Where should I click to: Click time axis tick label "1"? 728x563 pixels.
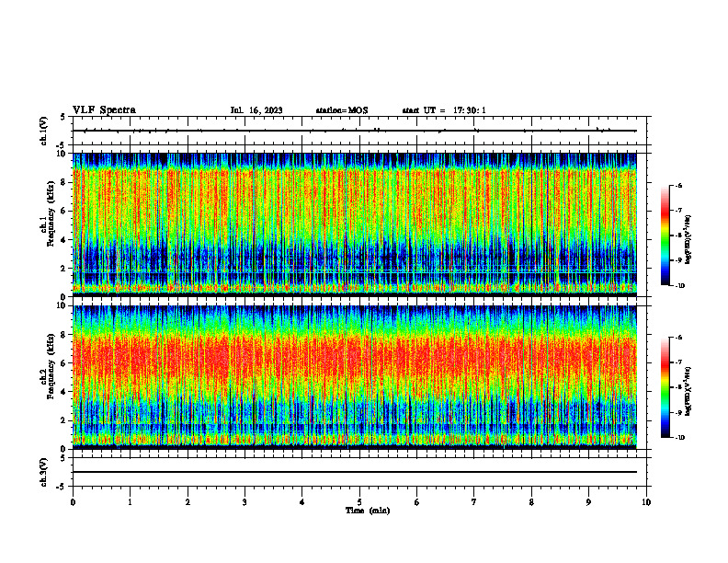coord(130,502)
